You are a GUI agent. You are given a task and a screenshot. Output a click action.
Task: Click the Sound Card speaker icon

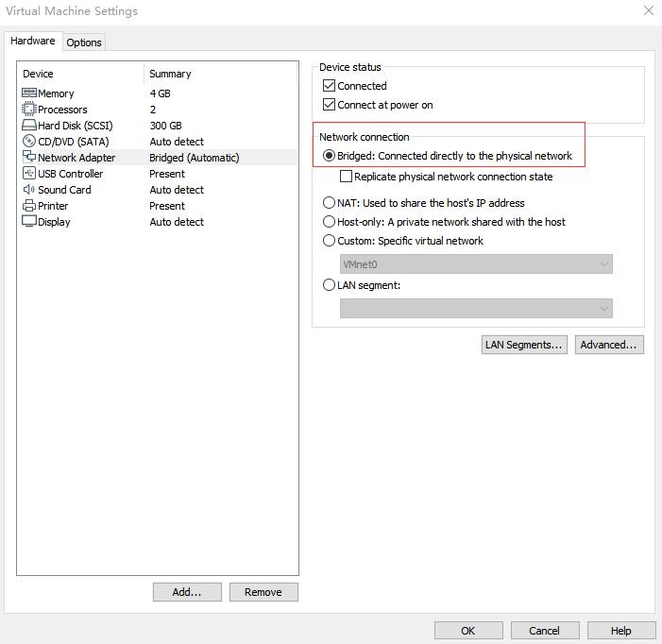[x=28, y=189]
